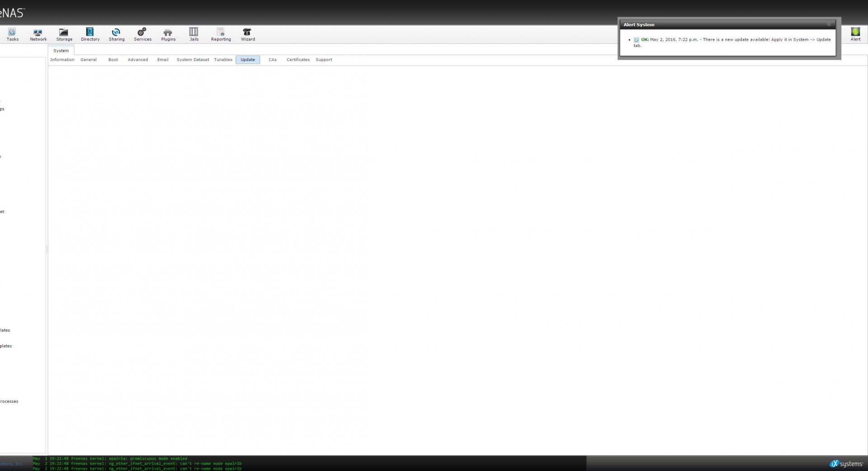Switch to the Certificates sub-tab

[298, 60]
